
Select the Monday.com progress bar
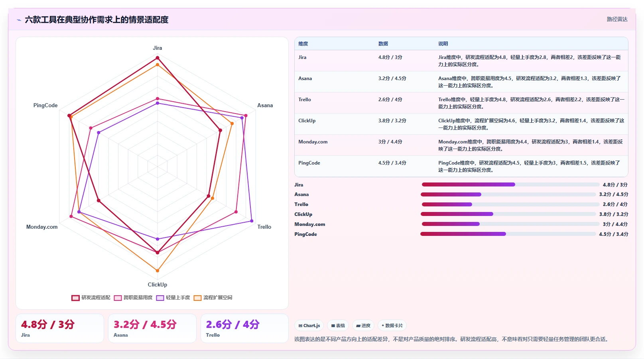pyautogui.click(x=510, y=224)
